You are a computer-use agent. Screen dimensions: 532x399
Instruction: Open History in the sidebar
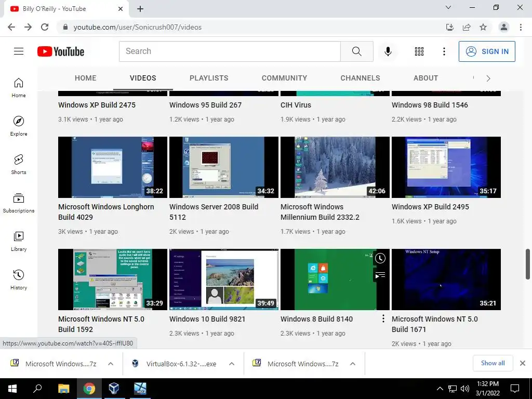pyautogui.click(x=19, y=280)
